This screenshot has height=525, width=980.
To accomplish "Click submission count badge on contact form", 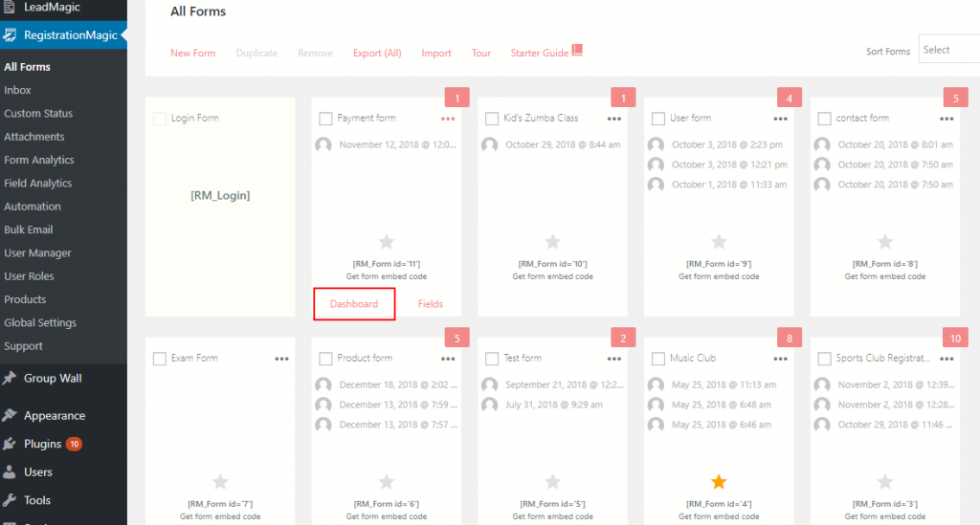I will click(x=955, y=98).
